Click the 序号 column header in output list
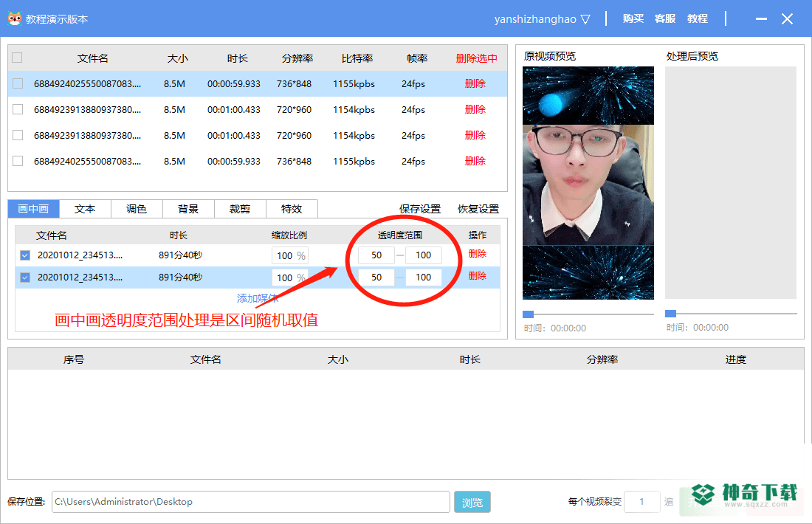 pyautogui.click(x=74, y=359)
